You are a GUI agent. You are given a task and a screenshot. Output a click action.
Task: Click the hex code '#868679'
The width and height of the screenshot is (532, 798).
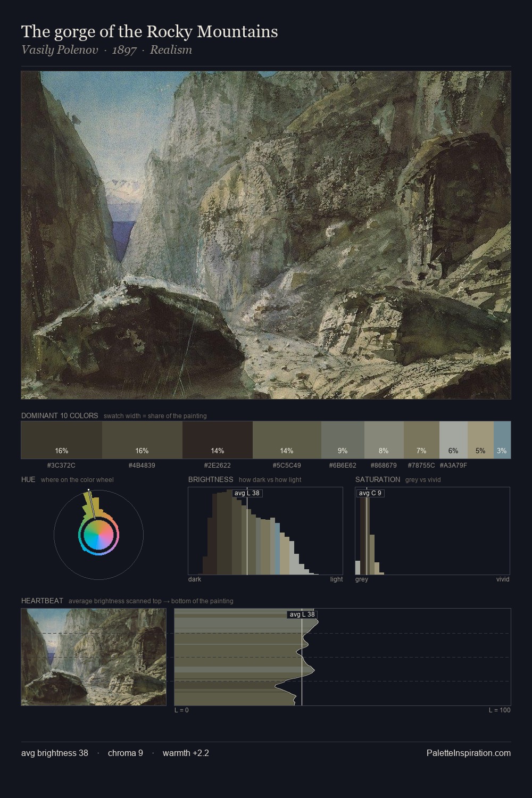coord(384,465)
